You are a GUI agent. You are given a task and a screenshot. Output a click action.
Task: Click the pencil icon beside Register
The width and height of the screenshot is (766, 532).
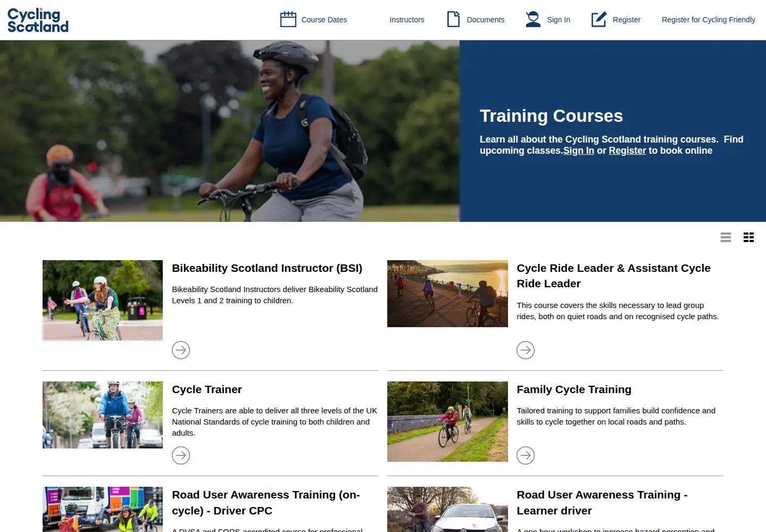[599, 19]
